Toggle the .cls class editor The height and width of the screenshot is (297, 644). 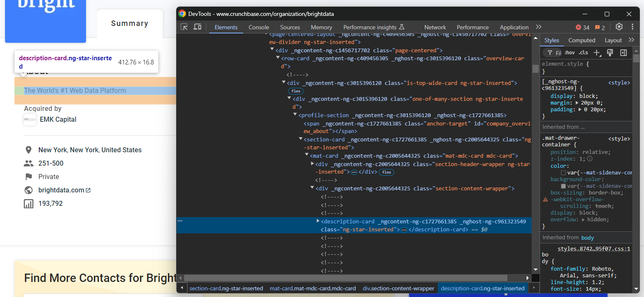583,52
